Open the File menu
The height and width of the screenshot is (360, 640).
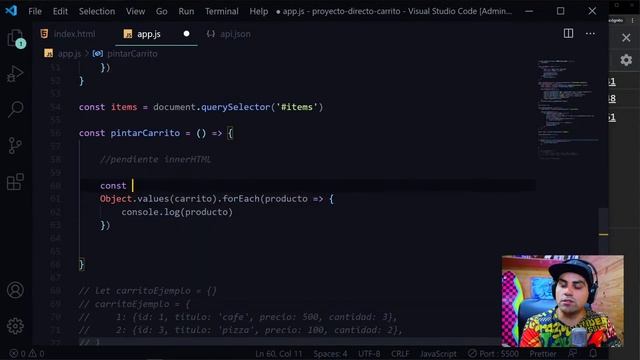35,11
